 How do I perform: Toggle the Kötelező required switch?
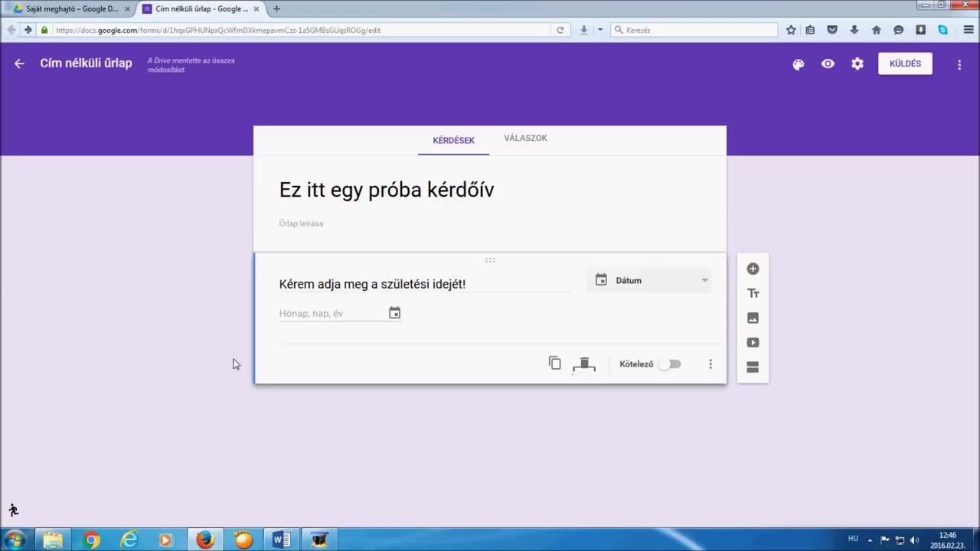click(671, 364)
